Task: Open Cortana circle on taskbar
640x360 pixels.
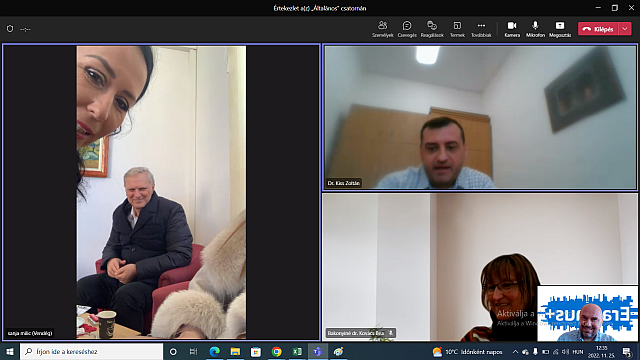Action: pyautogui.click(x=173, y=351)
